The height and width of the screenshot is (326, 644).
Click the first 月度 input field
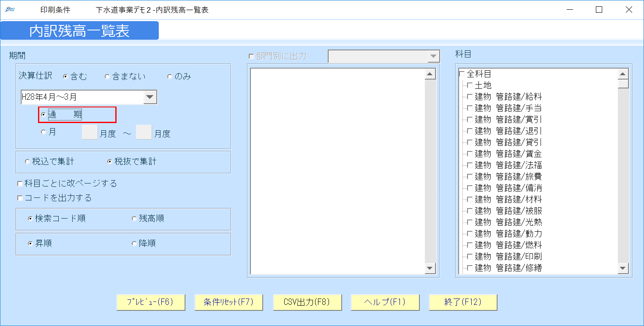[x=89, y=131]
